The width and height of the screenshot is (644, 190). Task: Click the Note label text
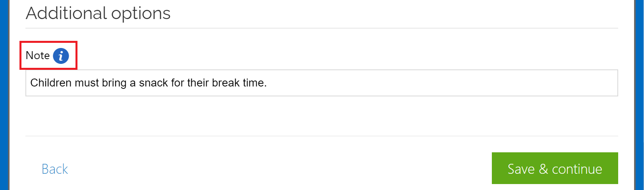[x=38, y=56]
